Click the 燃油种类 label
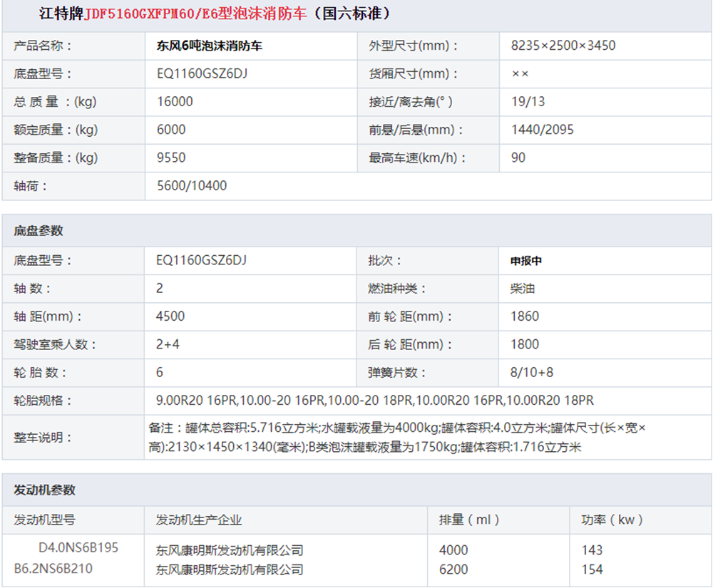Viewport: 713px width, 588px height. tap(397, 289)
